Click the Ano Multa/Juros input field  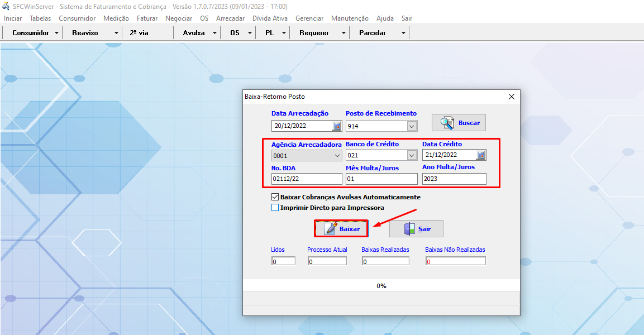click(454, 179)
